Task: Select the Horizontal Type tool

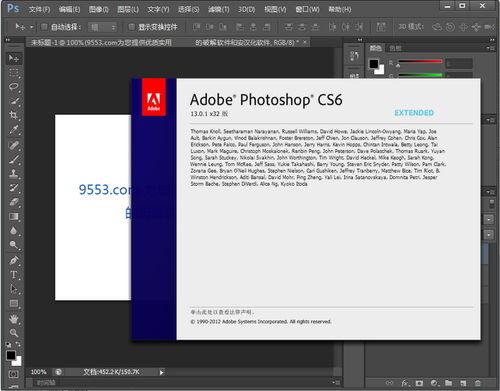Action: [14, 275]
